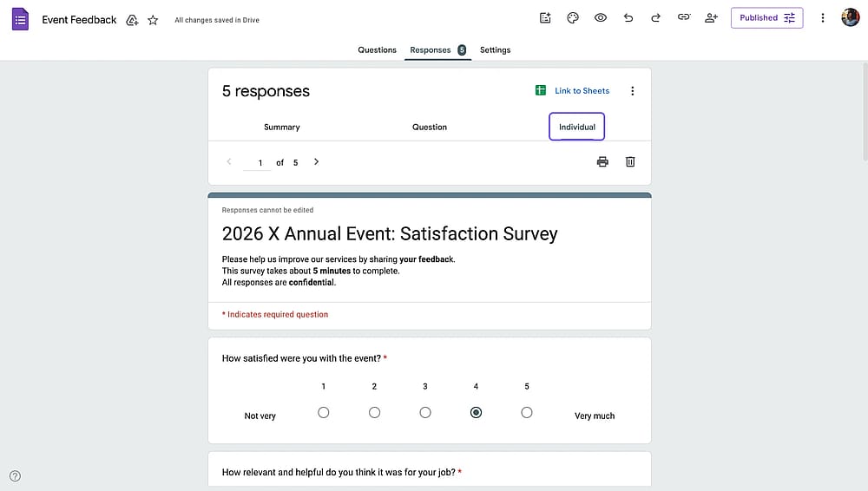
Task: Click 'Indicates required question' note
Action: click(275, 314)
